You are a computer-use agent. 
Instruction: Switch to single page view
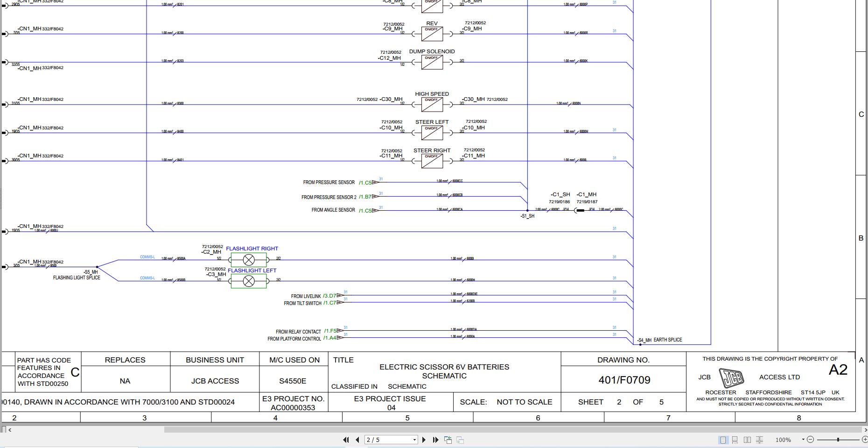(723, 440)
